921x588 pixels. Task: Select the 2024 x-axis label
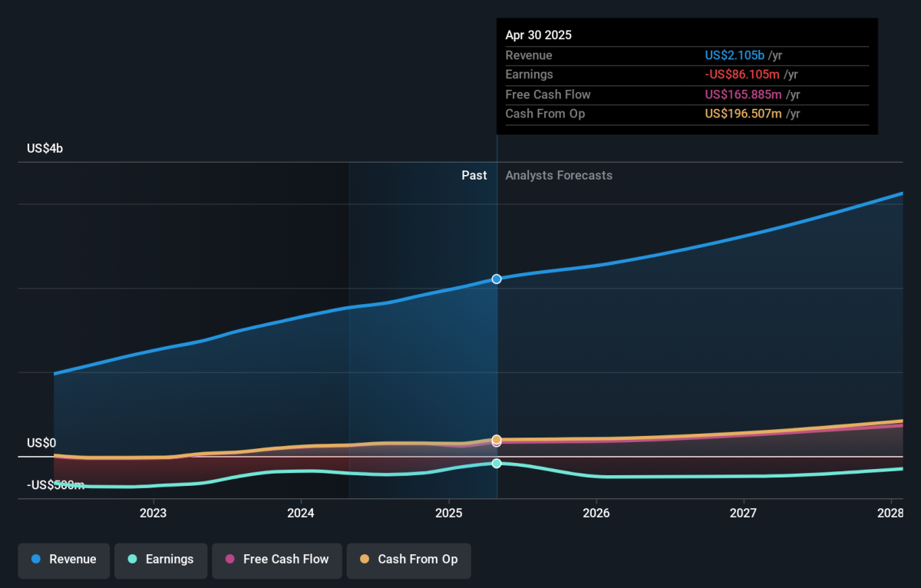click(x=301, y=512)
